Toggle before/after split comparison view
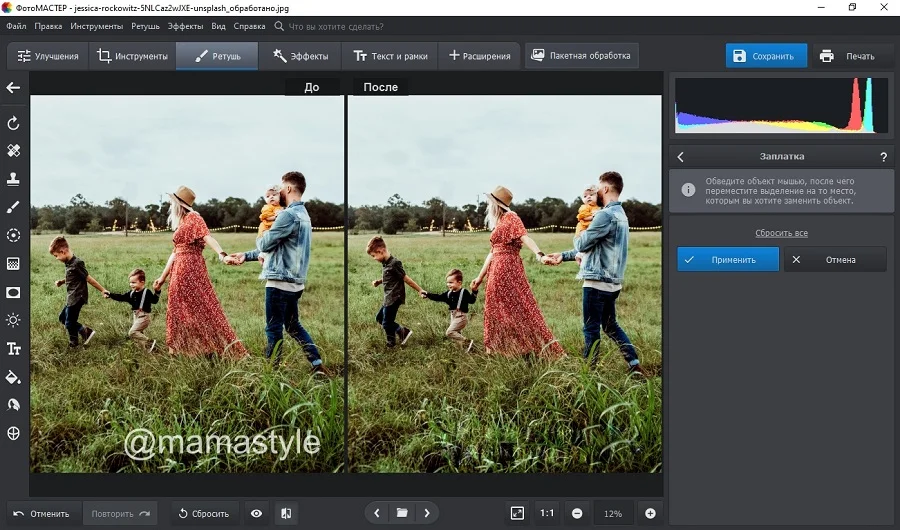900x530 pixels. click(x=285, y=513)
